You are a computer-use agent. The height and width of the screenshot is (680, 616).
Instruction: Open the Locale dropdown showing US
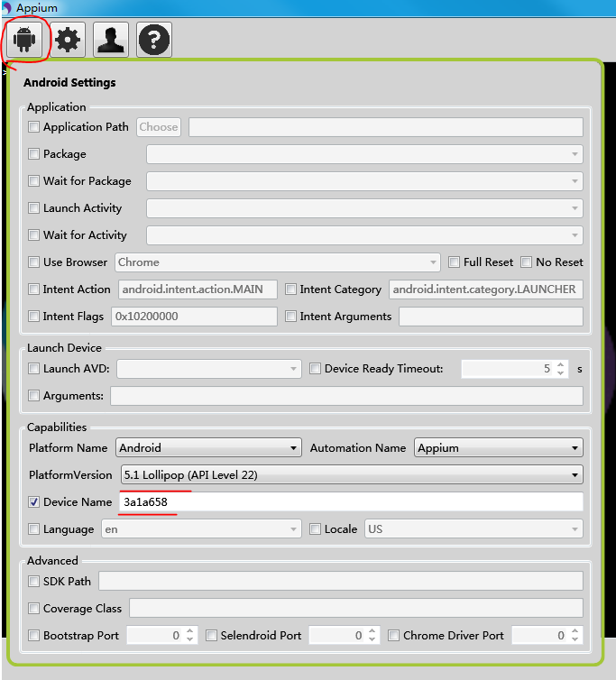tap(473, 529)
